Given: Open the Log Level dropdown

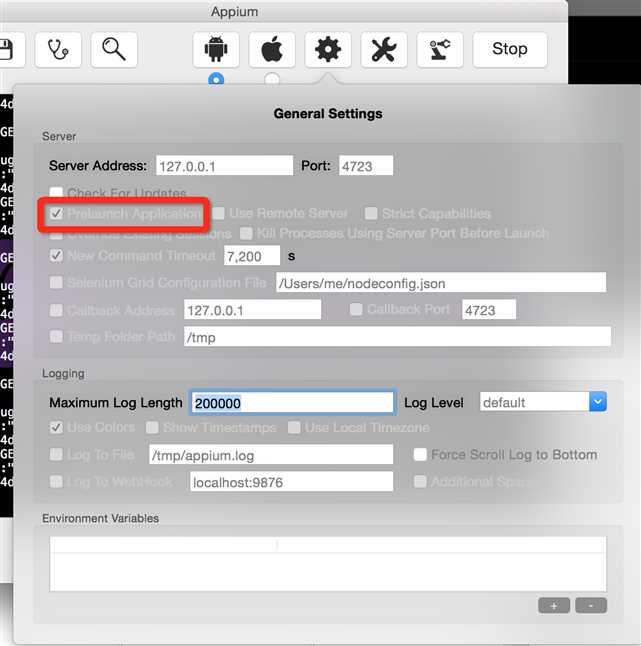Looking at the screenshot, I should coord(598,402).
